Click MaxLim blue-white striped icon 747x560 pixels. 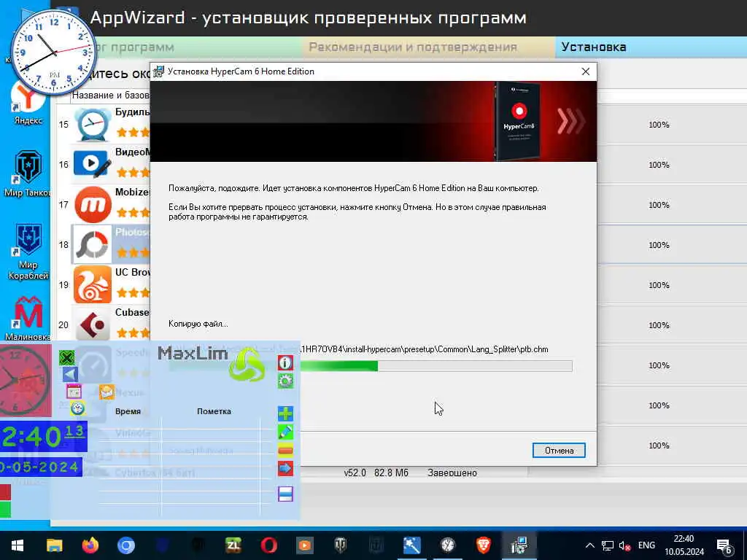285,494
